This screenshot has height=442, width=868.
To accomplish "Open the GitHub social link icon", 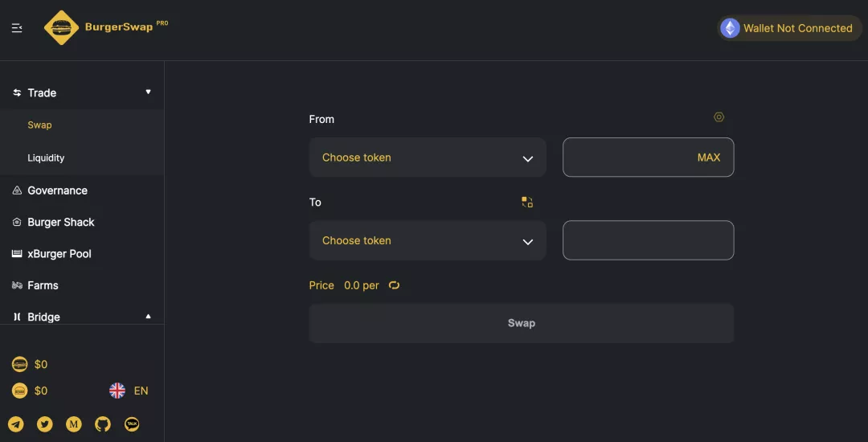I will pos(103,424).
